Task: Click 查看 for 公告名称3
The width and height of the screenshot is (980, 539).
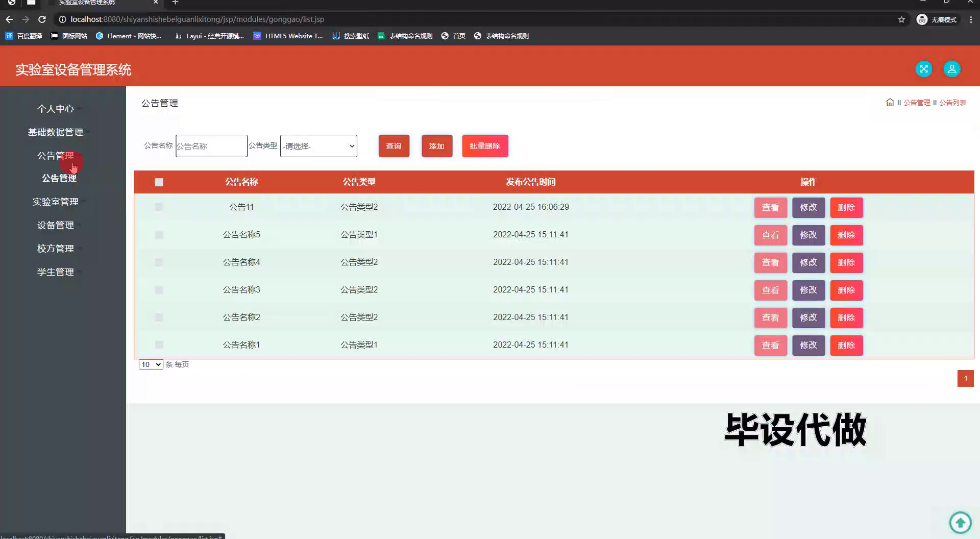Action: (x=771, y=290)
